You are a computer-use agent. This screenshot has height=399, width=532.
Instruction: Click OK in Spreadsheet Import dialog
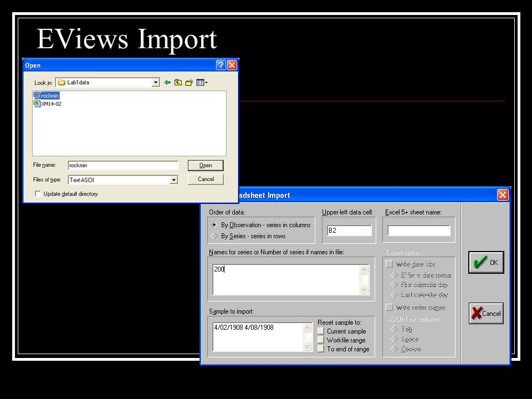click(x=486, y=262)
